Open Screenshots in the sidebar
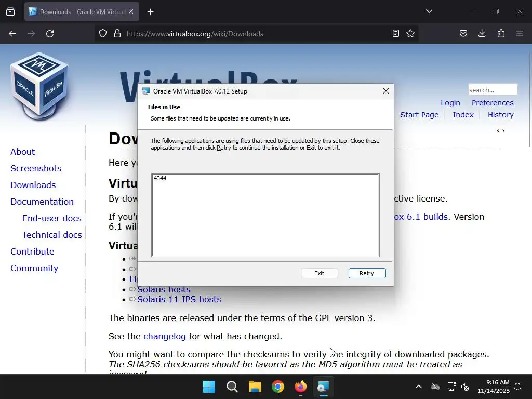 click(x=36, y=168)
